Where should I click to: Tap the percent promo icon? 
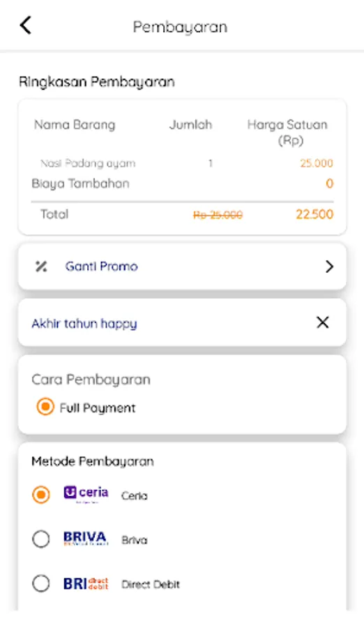(41, 267)
